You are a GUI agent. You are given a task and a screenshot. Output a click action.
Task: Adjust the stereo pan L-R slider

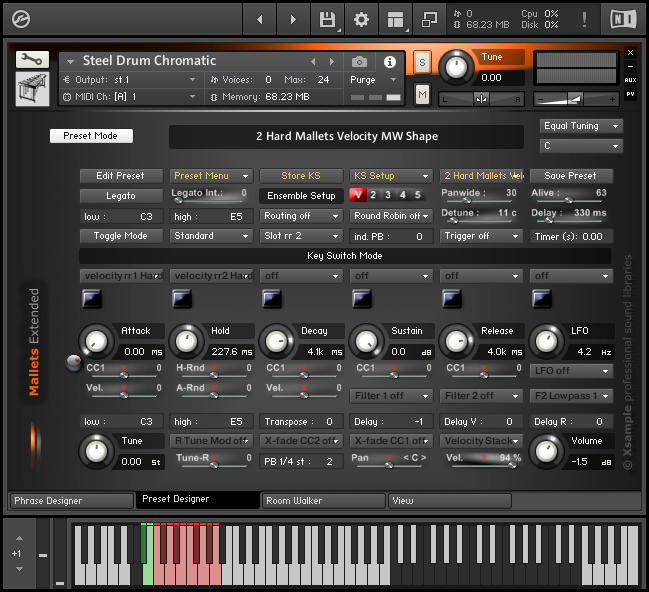[x=481, y=99]
